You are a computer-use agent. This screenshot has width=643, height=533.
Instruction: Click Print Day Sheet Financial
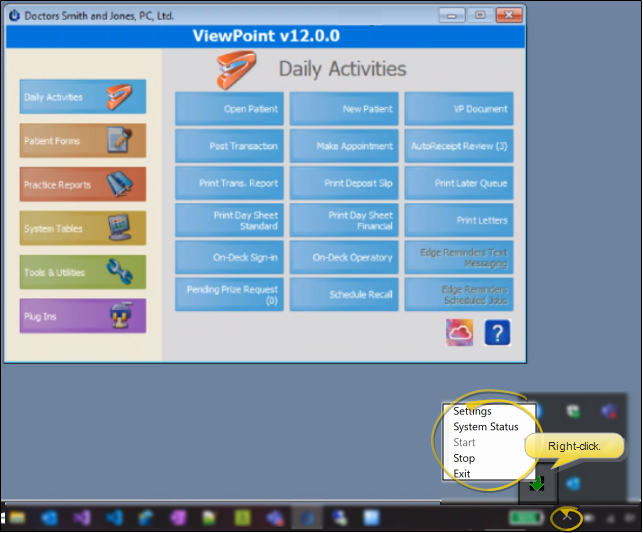tap(344, 220)
